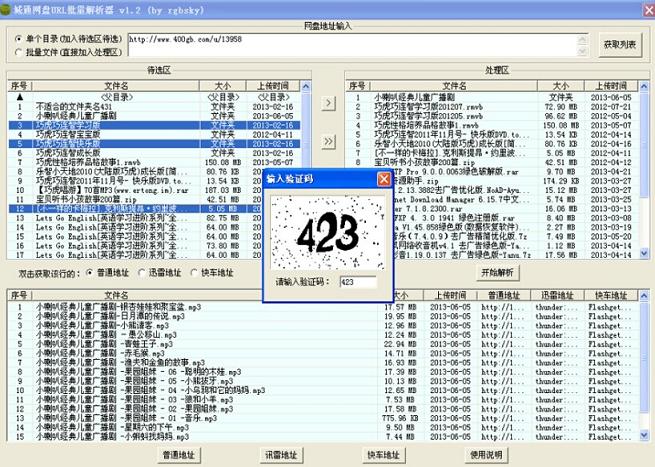
Task: Close the 输入验证码 captcha dialog
Action: point(383,179)
